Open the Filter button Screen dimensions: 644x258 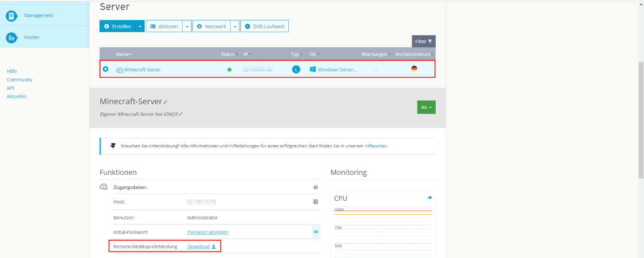pyautogui.click(x=424, y=41)
